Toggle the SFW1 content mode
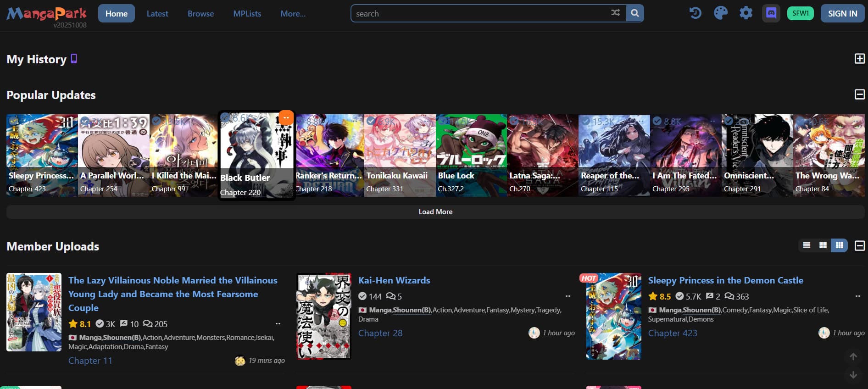868x389 pixels. tap(800, 13)
